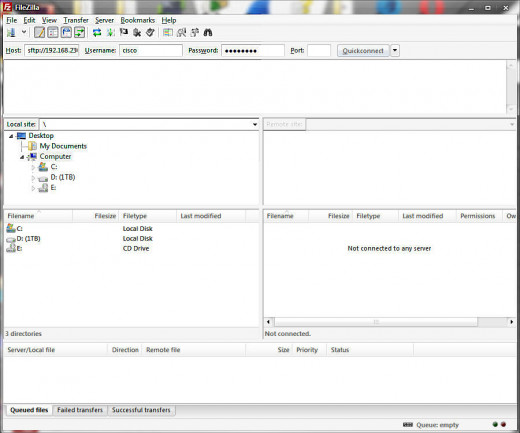Switch to the Failed transfers tab
This screenshot has width=520, height=433.
[x=80, y=410]
